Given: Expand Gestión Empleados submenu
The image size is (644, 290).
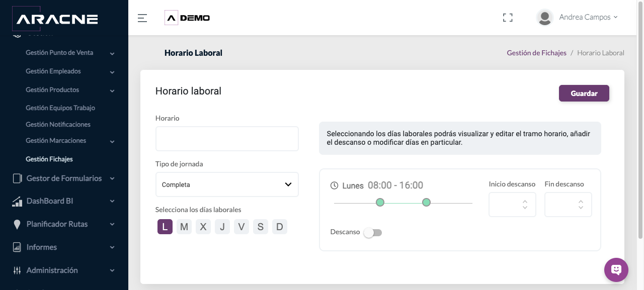Looking at the screenshot, I should (112, 72).
